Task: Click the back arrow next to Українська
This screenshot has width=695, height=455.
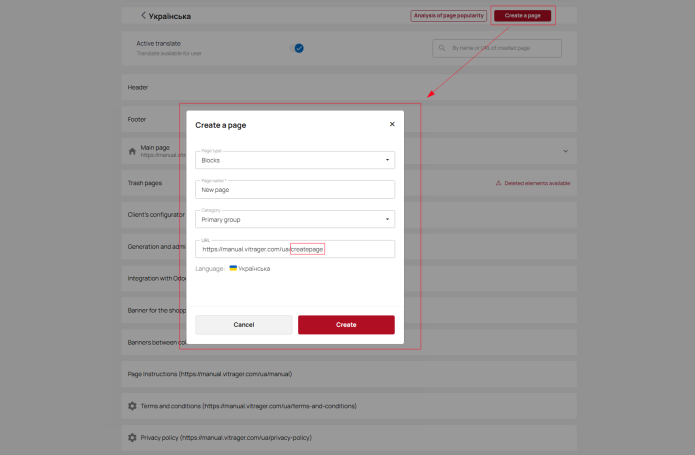Action: point(143,16)
